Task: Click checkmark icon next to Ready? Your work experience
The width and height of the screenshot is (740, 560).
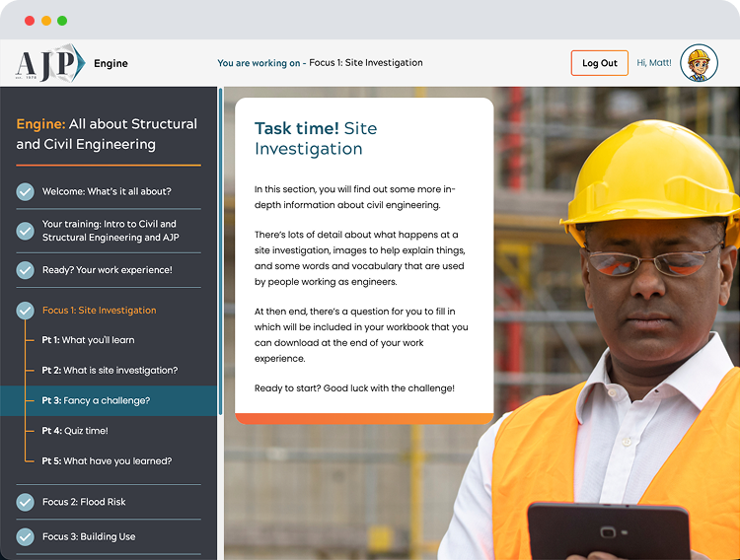Action: coord(26,269)
